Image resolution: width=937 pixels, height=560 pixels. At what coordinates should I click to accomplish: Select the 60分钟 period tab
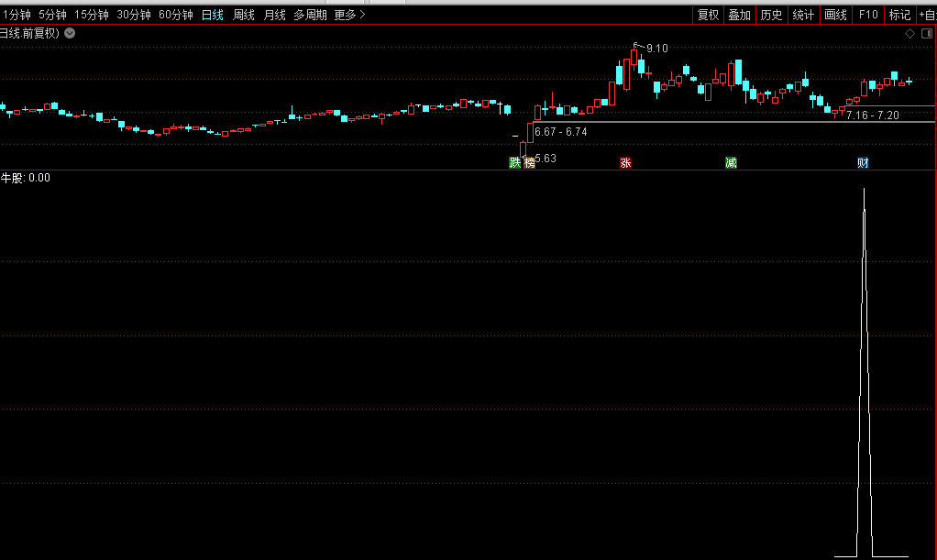click(x=175, y=15)
